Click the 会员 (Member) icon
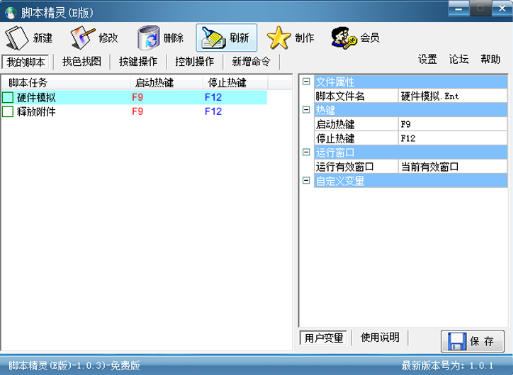Screen dimensions: 513x375 [x=344, y=38]
